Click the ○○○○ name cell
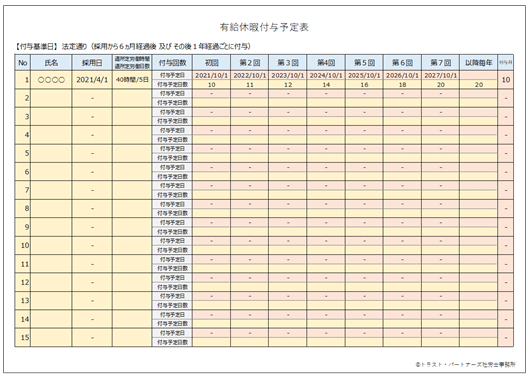 tap(51, 80)
